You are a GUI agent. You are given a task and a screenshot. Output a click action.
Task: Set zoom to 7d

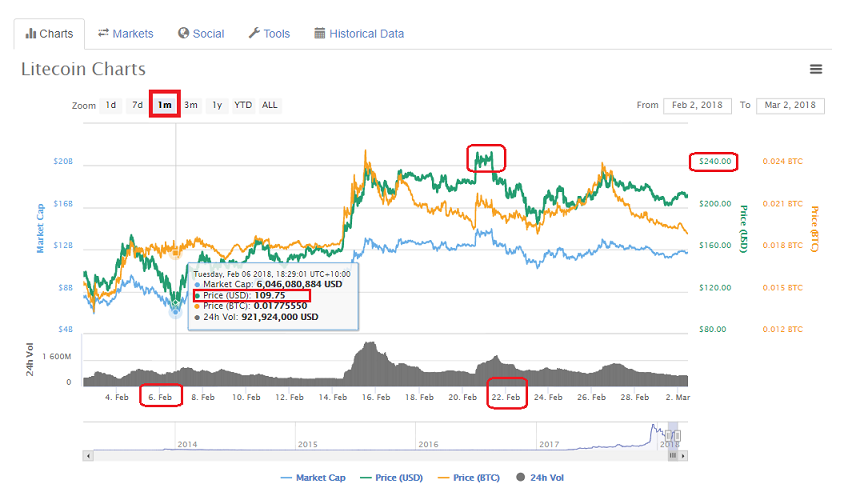138,105
